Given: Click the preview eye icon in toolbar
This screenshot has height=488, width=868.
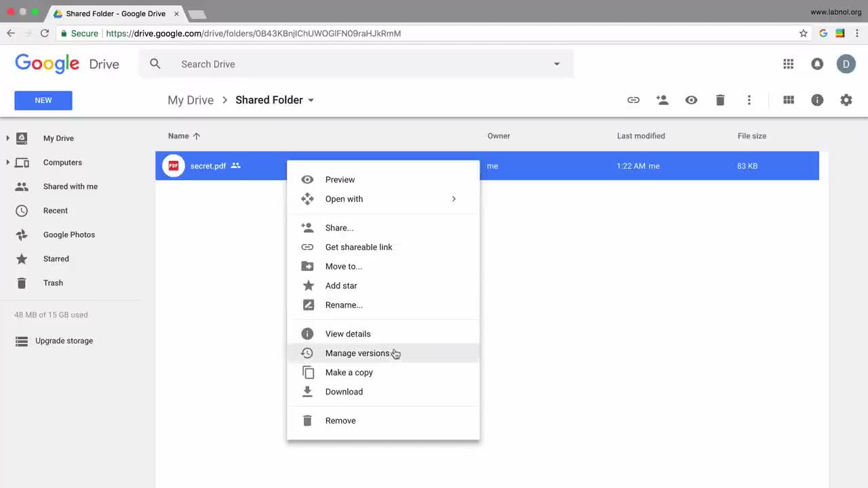Looking at the screenshot, I should point(691,100).
